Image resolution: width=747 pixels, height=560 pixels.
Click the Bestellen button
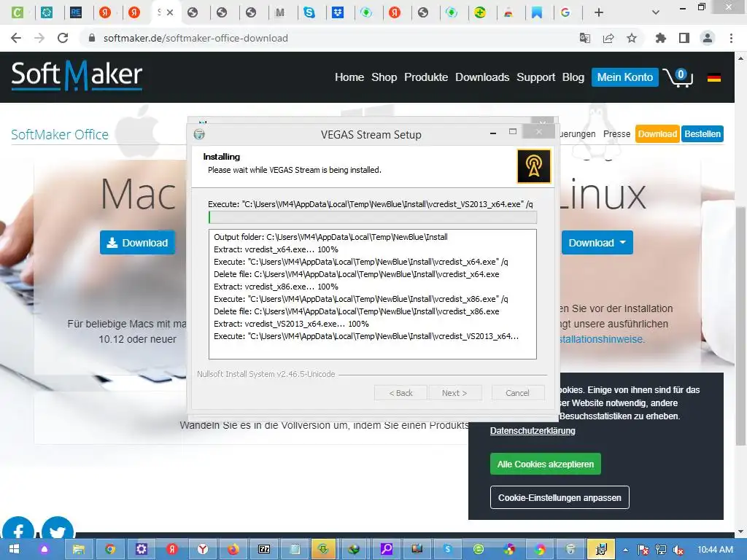(703, 134)
